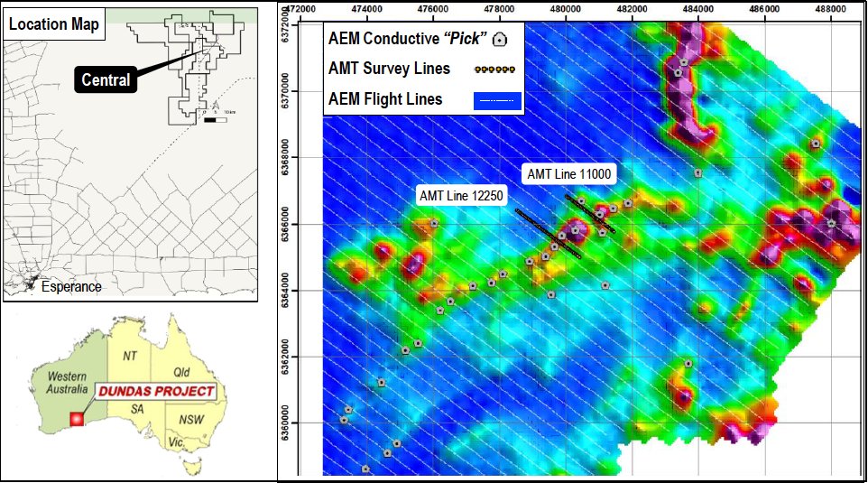
Task: Click the "Vic." state label
Action: point(177,441)
